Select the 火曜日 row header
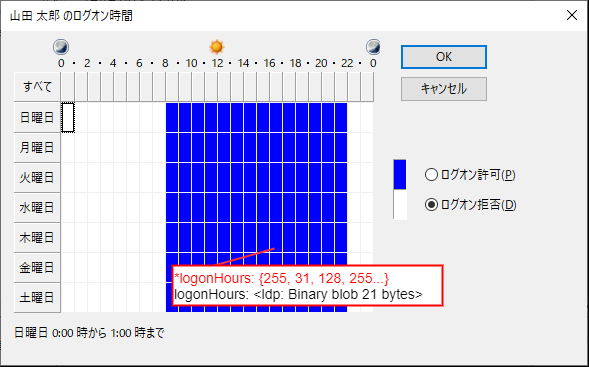 [37, 178]
